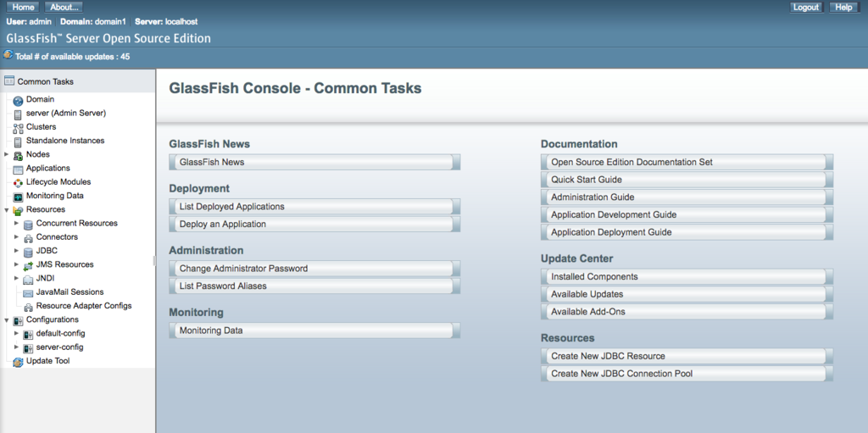Click the server-config icon

pyautogui.click(x=28, y=348)
